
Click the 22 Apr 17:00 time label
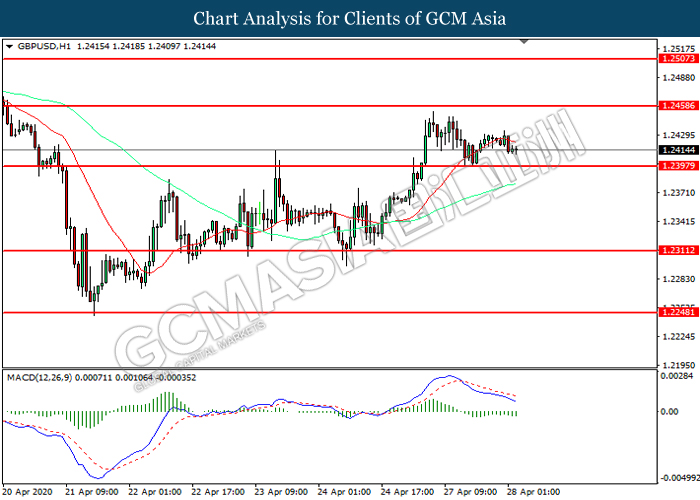(218, 492)
